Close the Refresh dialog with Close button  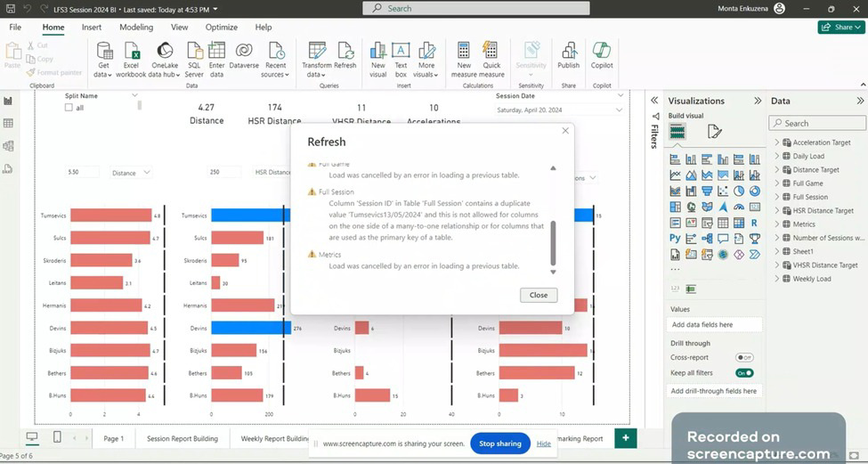pyautogui.click(x=539, y=295)
